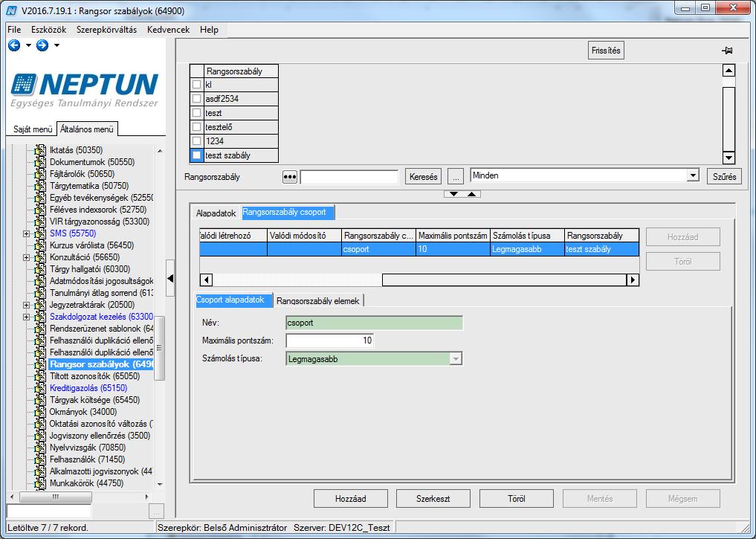Click the Szerkeszt button
Image resolution: width=756 pixels, height=539 pixels.
click(433, 499)
